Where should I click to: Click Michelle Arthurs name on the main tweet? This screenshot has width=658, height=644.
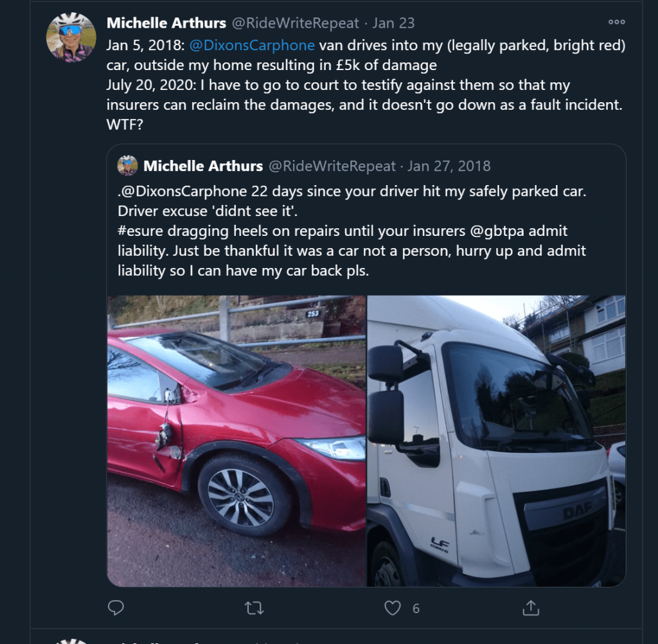[166, 23]
